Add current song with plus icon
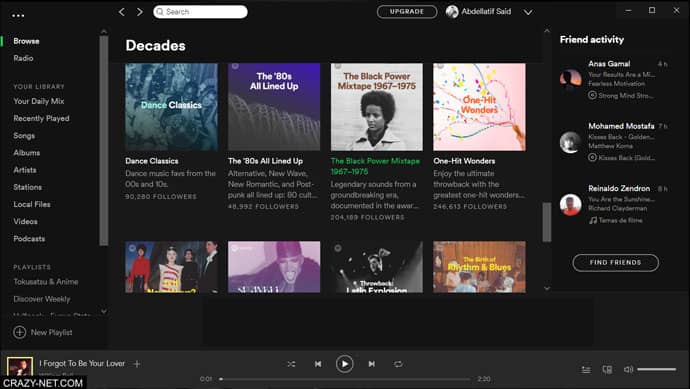The width and height of the screenshot is (690, 389). pos(137,364)
